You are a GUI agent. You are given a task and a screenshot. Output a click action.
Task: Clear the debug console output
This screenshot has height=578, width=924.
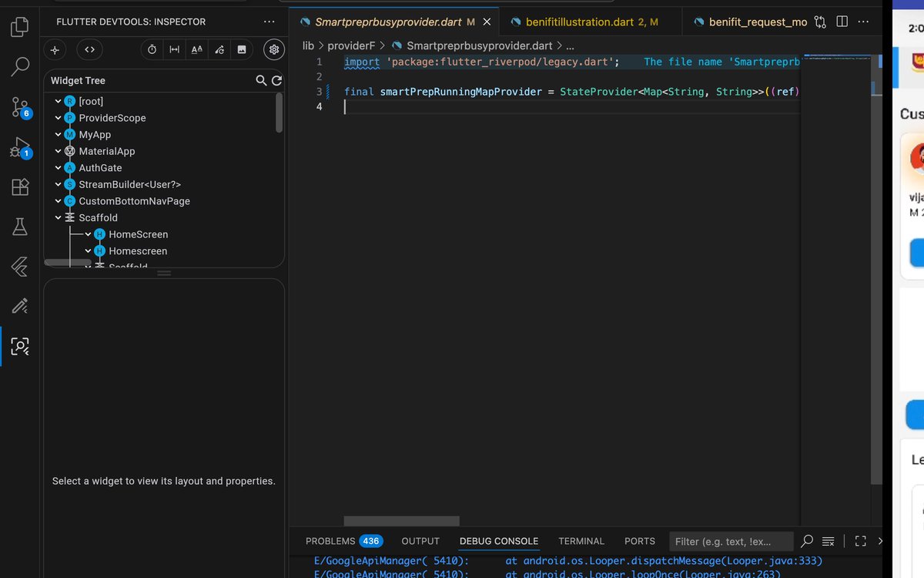[829, 541]
